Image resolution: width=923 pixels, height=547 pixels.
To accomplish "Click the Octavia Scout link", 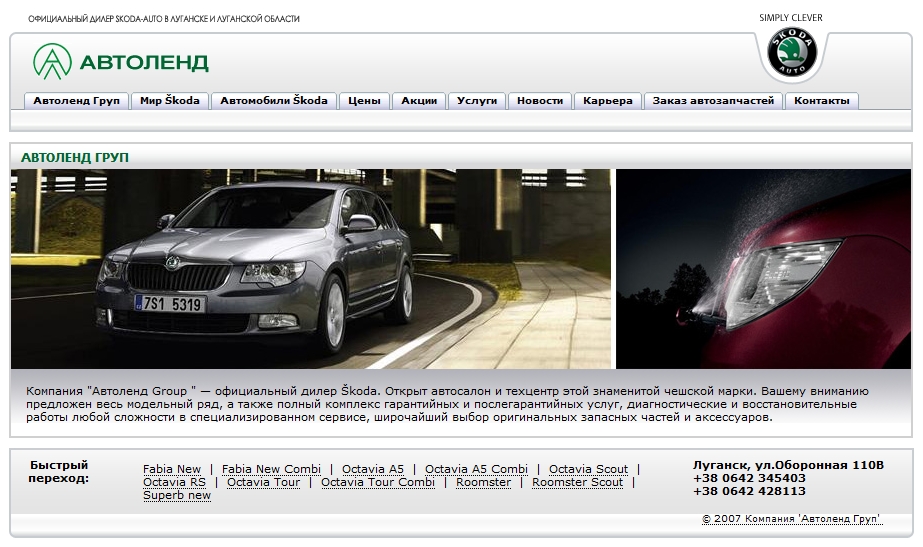I will [588, 469].
